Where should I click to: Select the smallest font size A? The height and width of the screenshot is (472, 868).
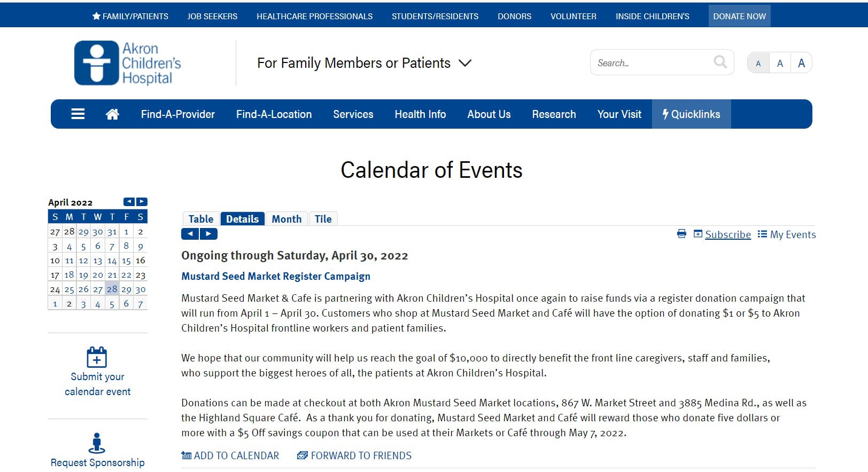click(758, 64)
